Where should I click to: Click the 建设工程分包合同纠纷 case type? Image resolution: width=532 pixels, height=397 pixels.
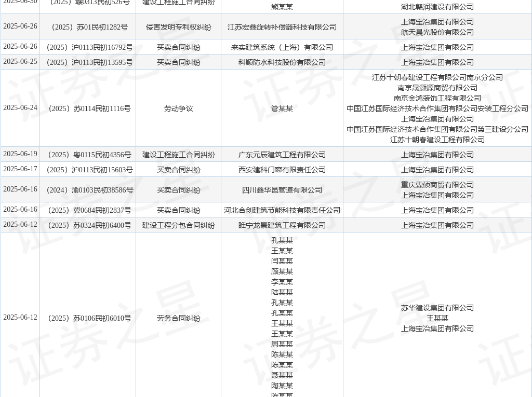179,225
